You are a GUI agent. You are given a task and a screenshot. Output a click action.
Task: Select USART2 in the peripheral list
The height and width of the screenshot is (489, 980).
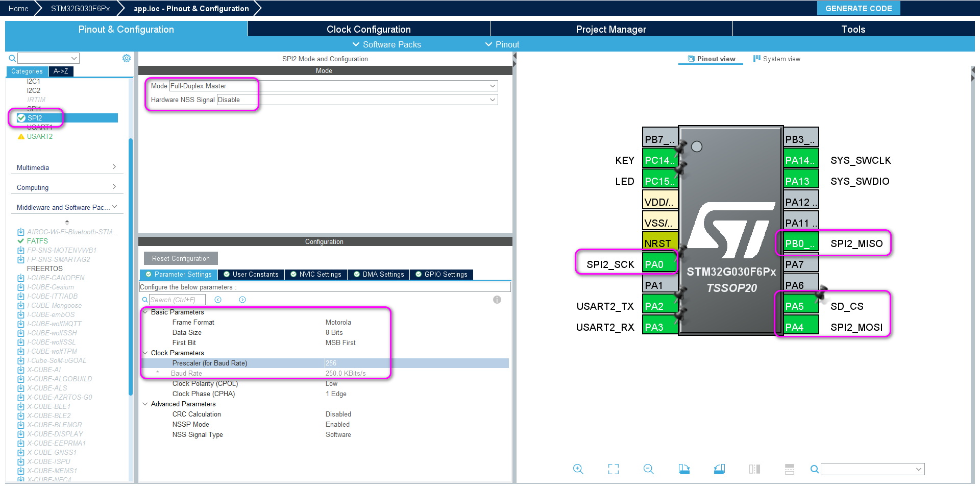[x=40, y=136]
